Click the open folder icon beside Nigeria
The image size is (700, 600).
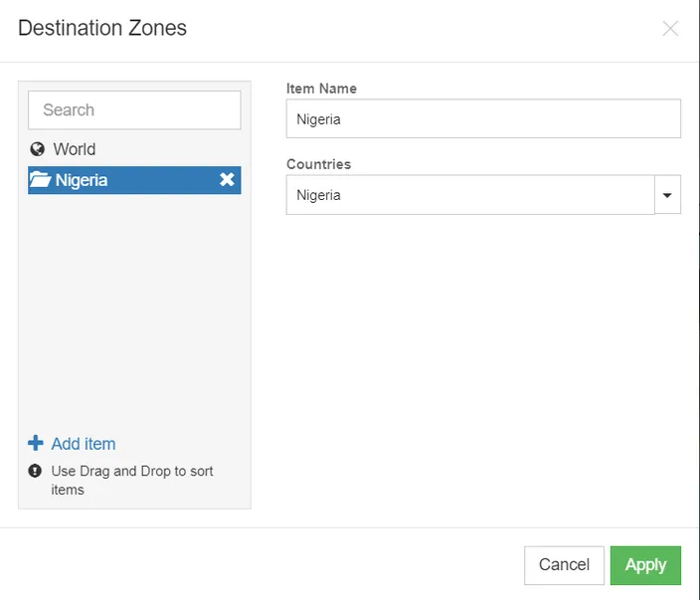pos(40,179)
